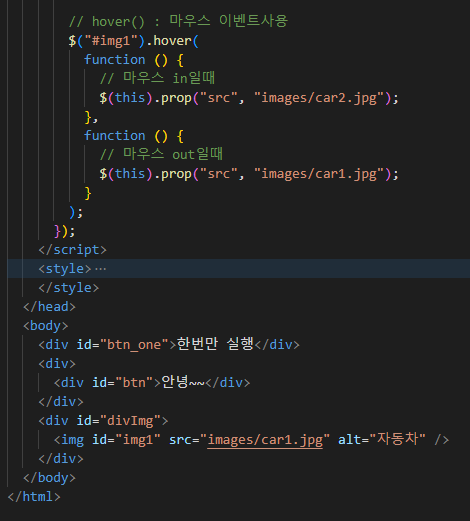Click the '안녕~~' div text

(183, 382)
